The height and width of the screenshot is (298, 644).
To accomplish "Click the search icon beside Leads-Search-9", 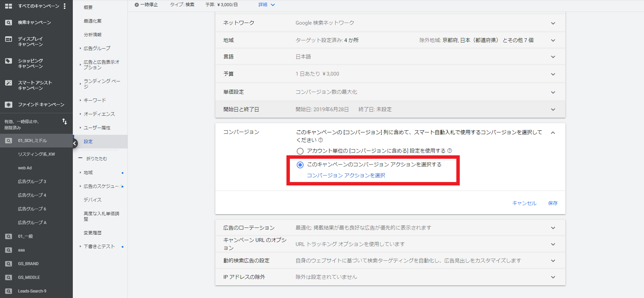I will tap(9, 291).
